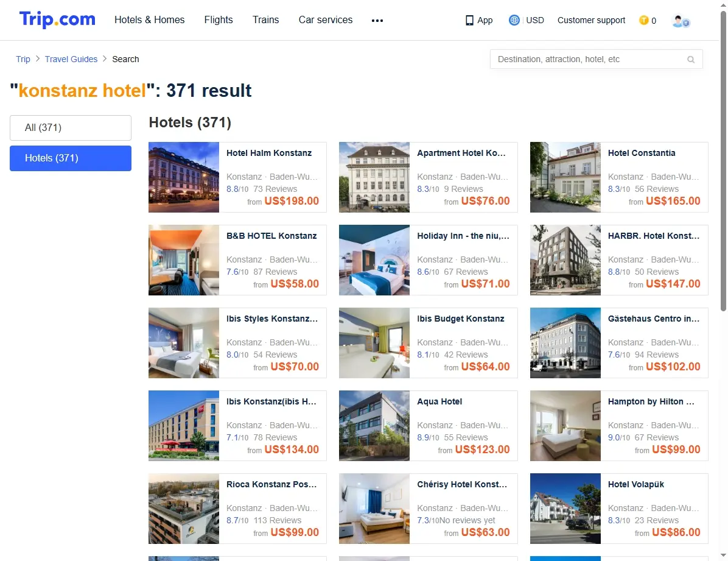Open Ibis Konstanz building photo
This screenshot has height=561, width=728.
pos(184,426)
